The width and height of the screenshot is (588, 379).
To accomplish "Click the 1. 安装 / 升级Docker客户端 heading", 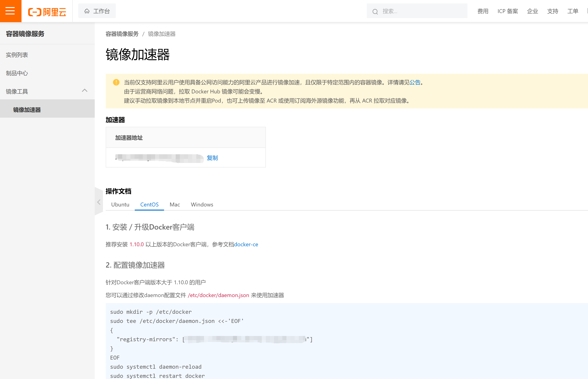I will (150, 227).
